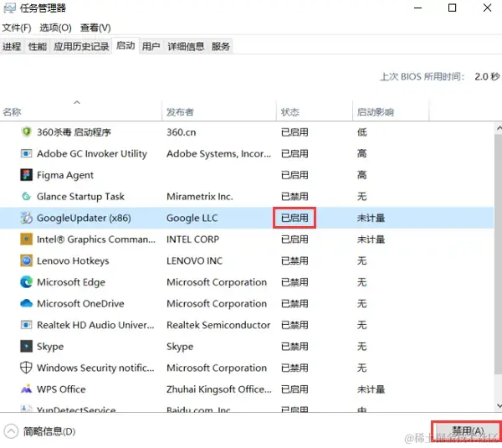
Task: Click the Skype icon
Action: 26,347
